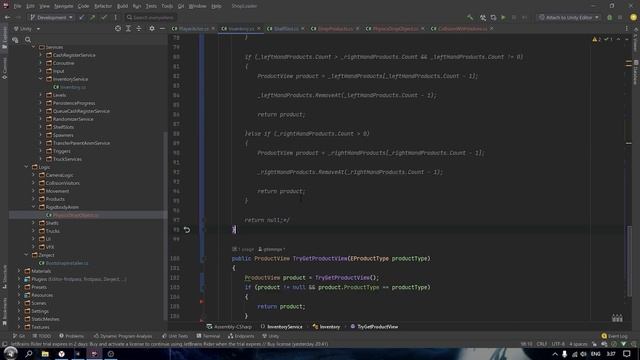Open the Endpoints tool window
640x360 pixels.
pyautogui.click(x=241, y=336)
